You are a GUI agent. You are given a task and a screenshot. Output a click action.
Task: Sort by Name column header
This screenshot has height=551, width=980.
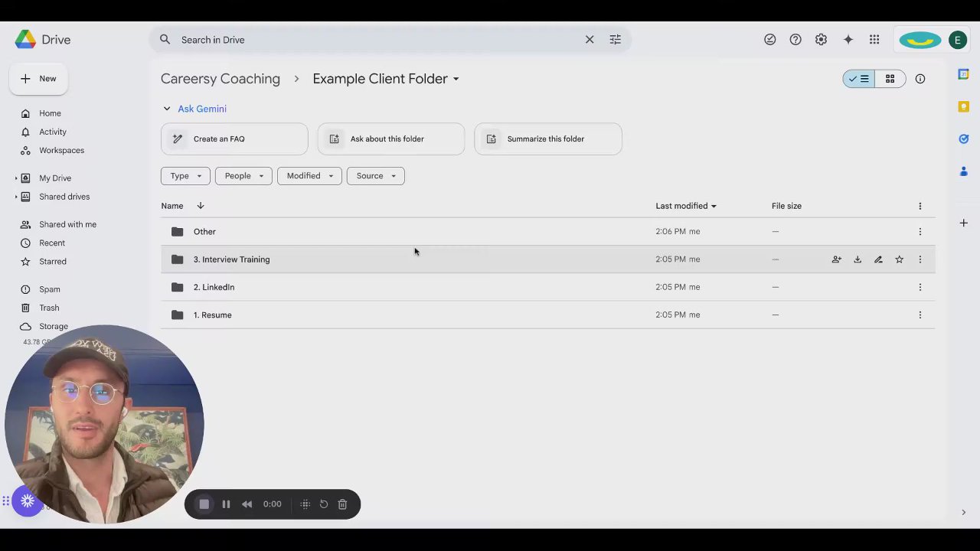pyautogui.click(x=172, y=206)
